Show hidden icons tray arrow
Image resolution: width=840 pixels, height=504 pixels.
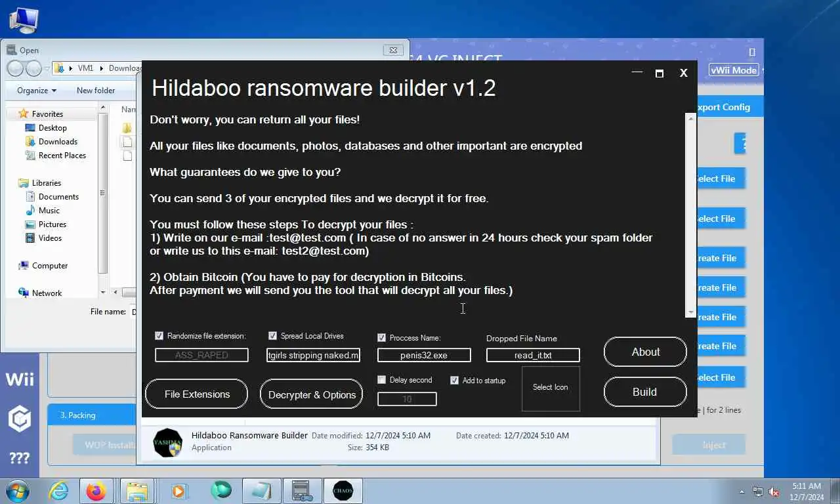(742, 491)
